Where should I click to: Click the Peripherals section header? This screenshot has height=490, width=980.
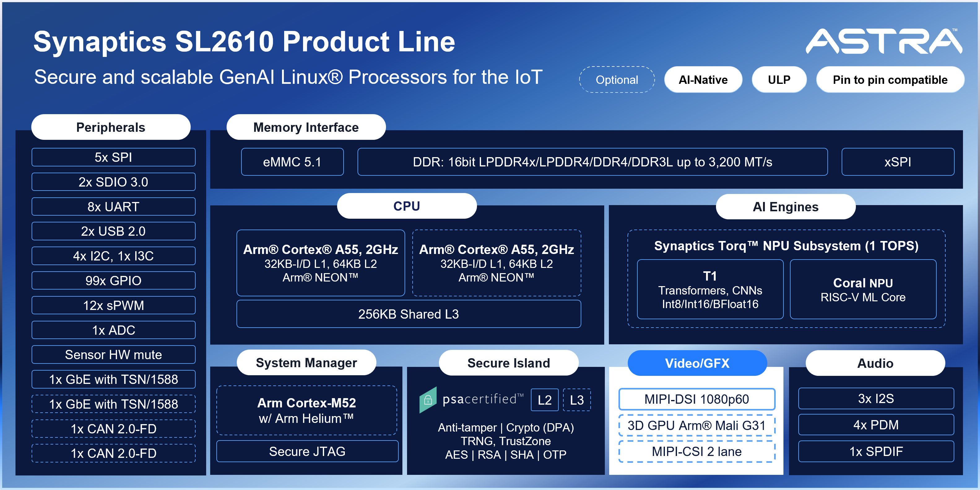tap(111, 127)
